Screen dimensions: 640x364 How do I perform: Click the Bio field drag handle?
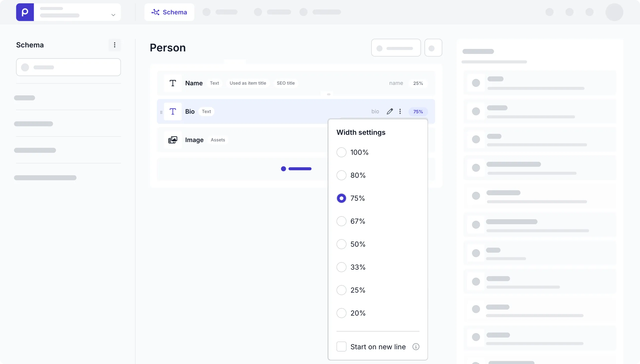pos(161,112)
